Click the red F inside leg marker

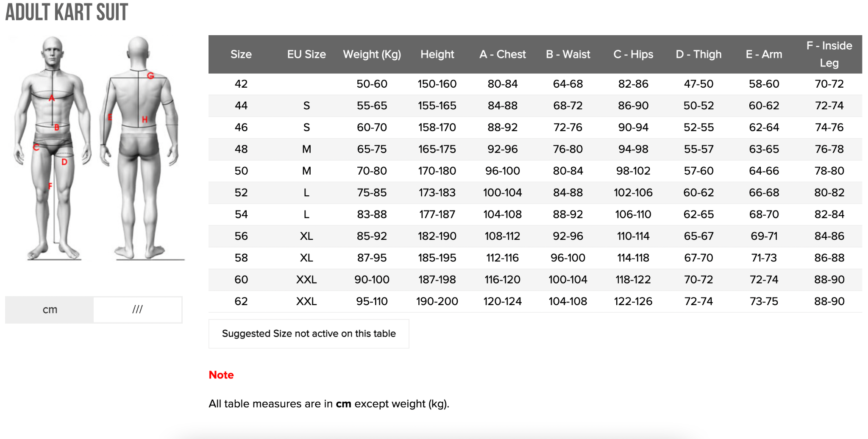click(x=50, y=186)
